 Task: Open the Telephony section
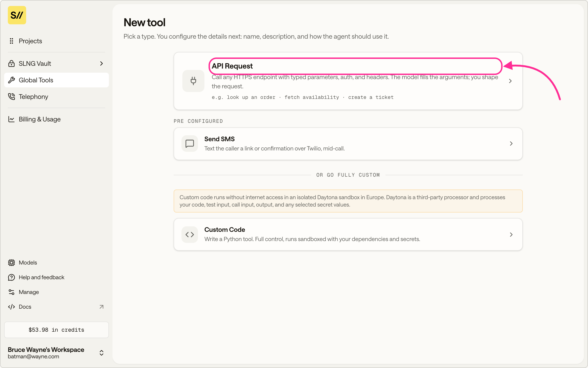(56, 97)
